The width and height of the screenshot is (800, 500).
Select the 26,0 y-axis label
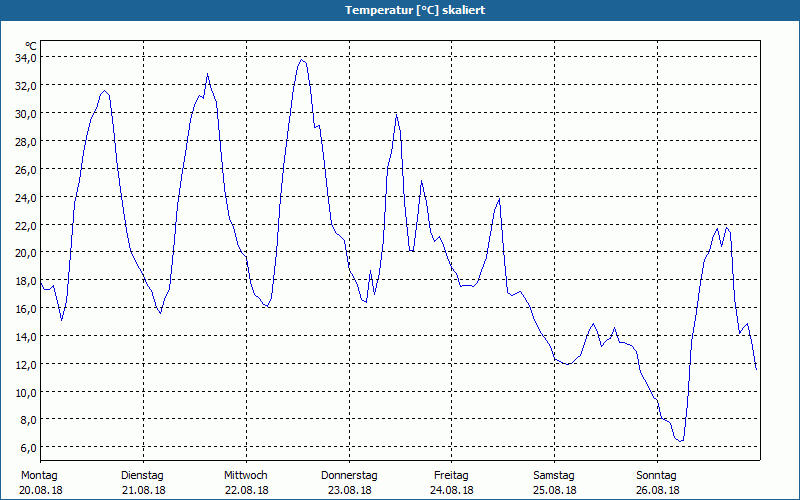(26, 170)
